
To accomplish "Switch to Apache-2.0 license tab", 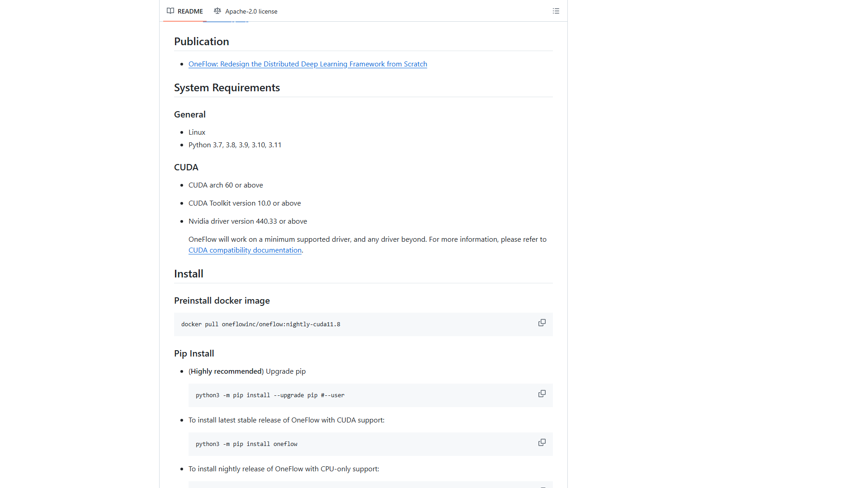I will [x=245, y=11].
